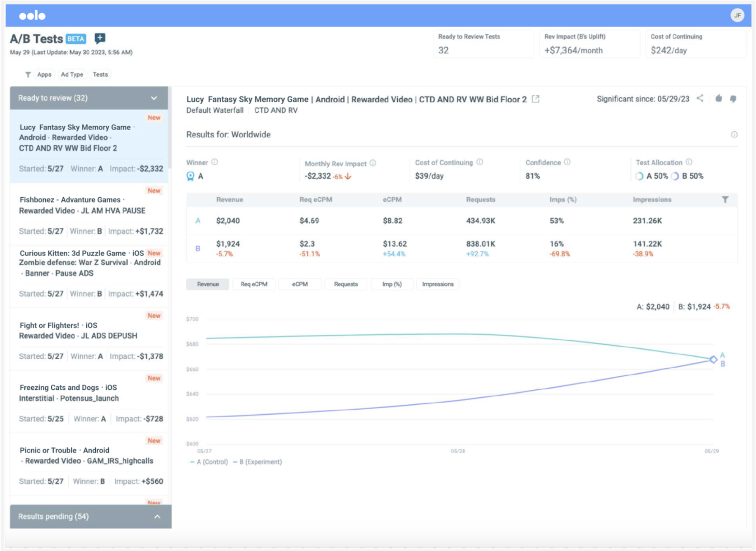Open test in new window icon
This screenshot has width=756, height=551.
(535, 99)
